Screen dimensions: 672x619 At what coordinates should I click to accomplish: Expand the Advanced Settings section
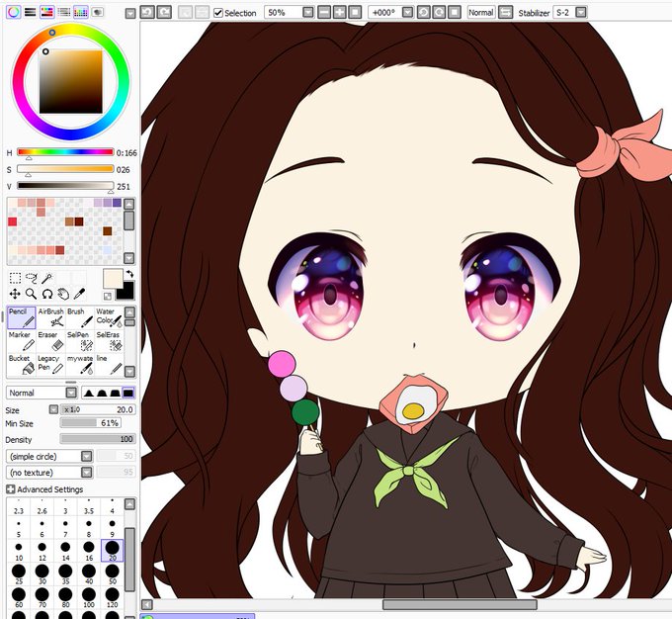pyautogui.click(x=10, y=489)
